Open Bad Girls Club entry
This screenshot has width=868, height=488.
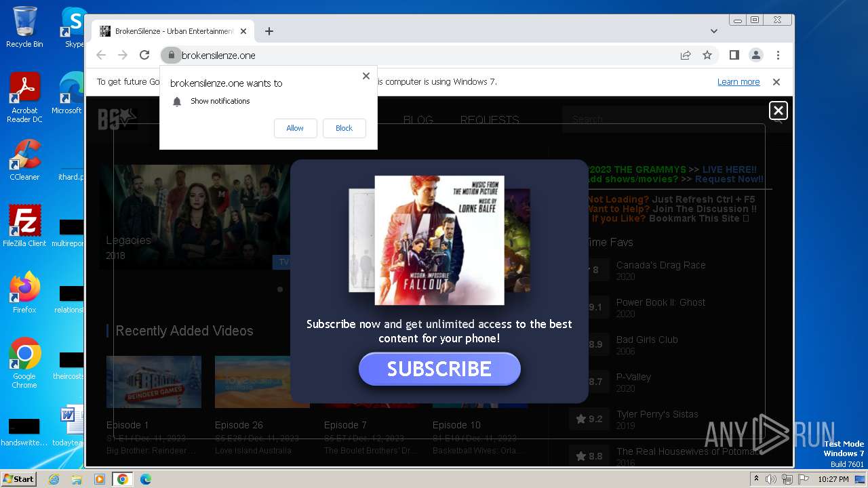(x=646, y=340)
